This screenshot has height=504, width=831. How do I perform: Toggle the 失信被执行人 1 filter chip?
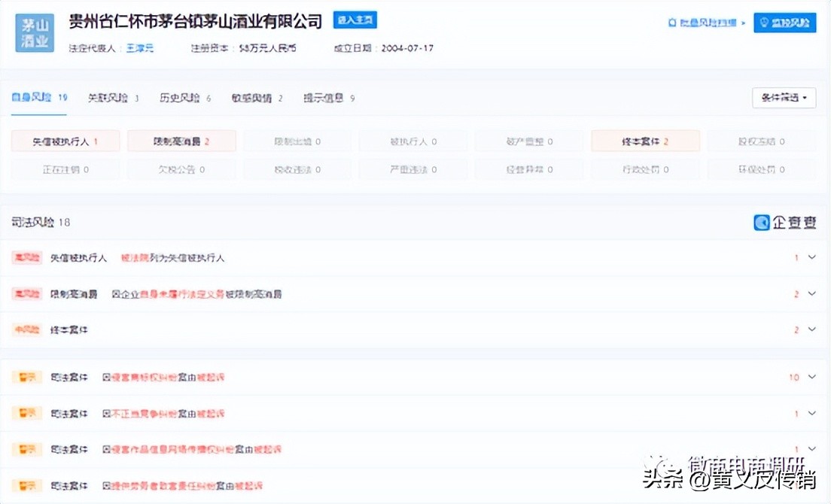(65, 141)
